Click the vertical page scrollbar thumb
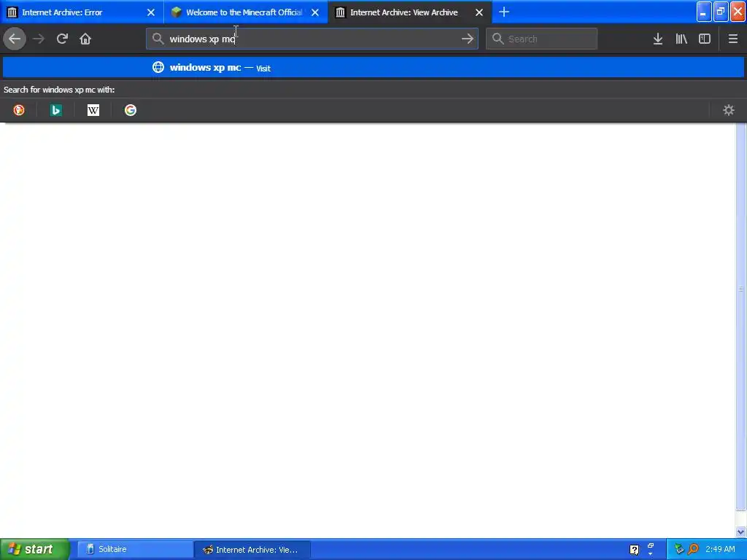747x560 pixels. click(x=741, y=316)
